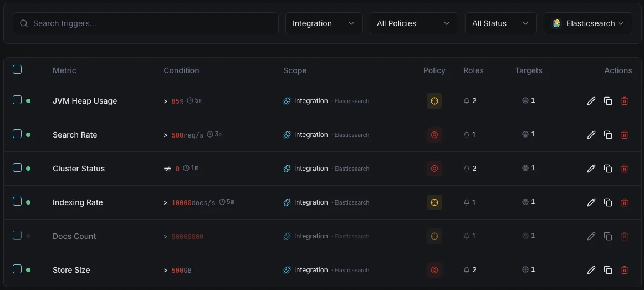644x290 pixels.
Task: Click Integration puzzle icon in Indexing Rate row
Action: pos(287,202)
